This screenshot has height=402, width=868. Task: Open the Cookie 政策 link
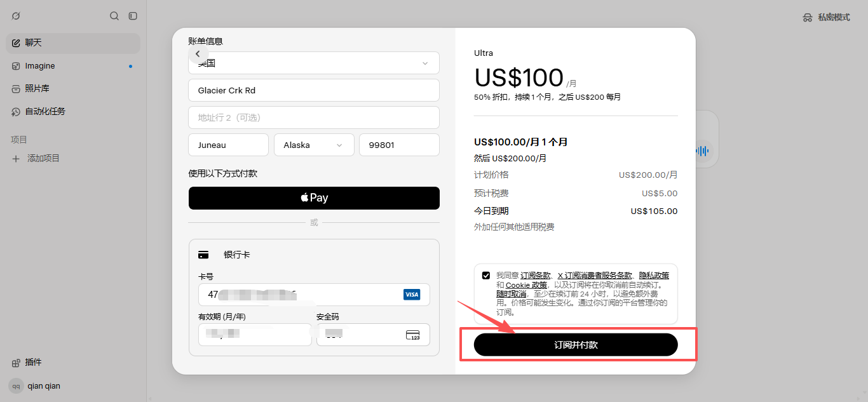pyautogui.click(x=526, y=285)
